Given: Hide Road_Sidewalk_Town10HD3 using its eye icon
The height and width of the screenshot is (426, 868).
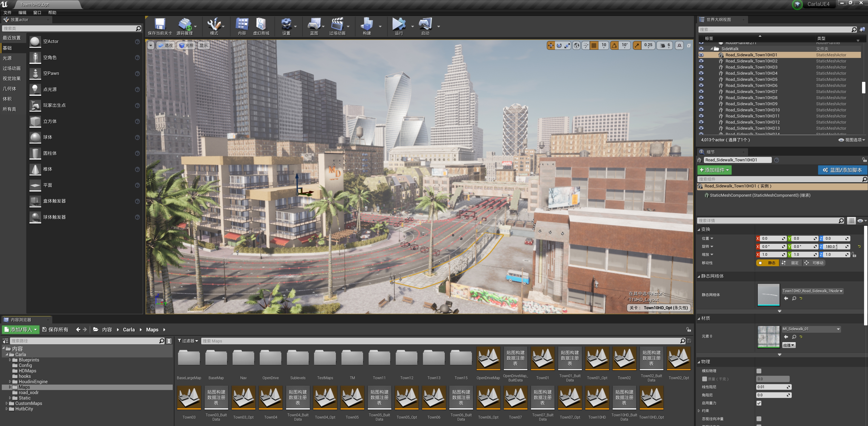Looking at the screenshot, I should pos(701,67).
